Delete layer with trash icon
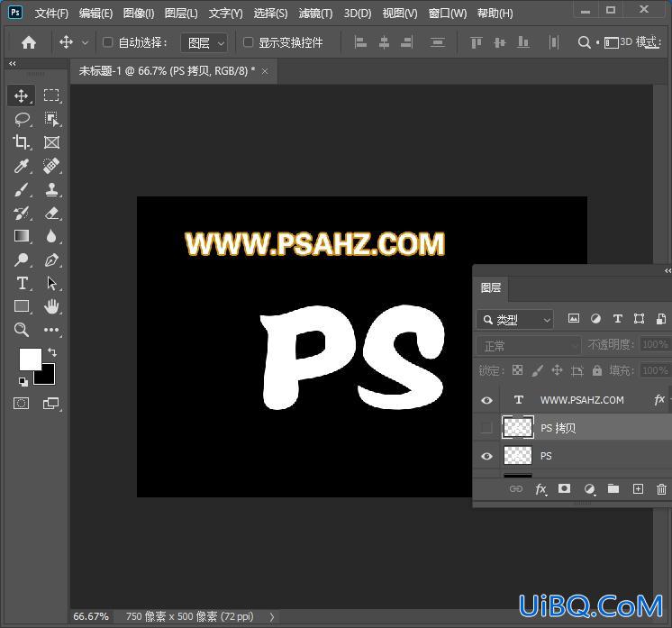The height and width of the screenshot is (628, 672). tap(661, 488)
